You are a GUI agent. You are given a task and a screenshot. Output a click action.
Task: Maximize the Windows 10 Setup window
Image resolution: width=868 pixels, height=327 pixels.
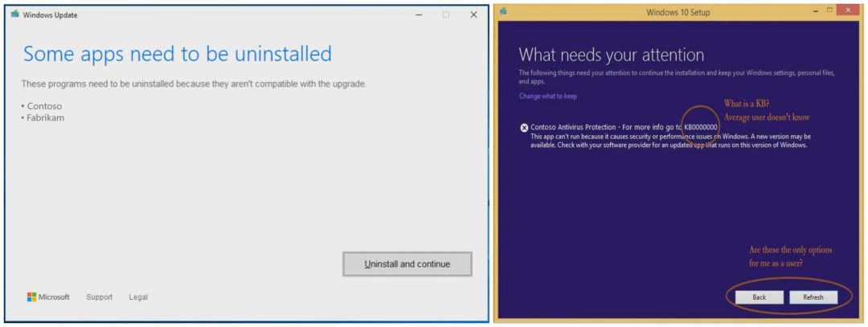point(829,10)
